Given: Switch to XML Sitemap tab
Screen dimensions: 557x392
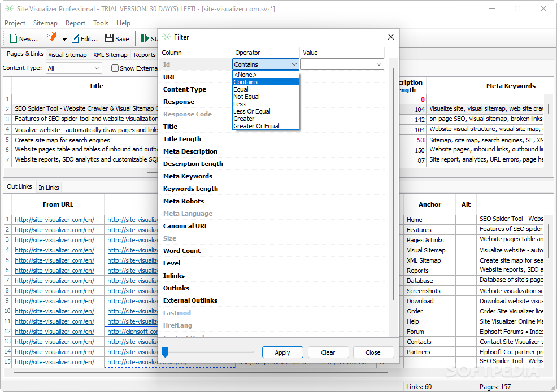Looking at the screenshot, I should [x=110, y=55].
